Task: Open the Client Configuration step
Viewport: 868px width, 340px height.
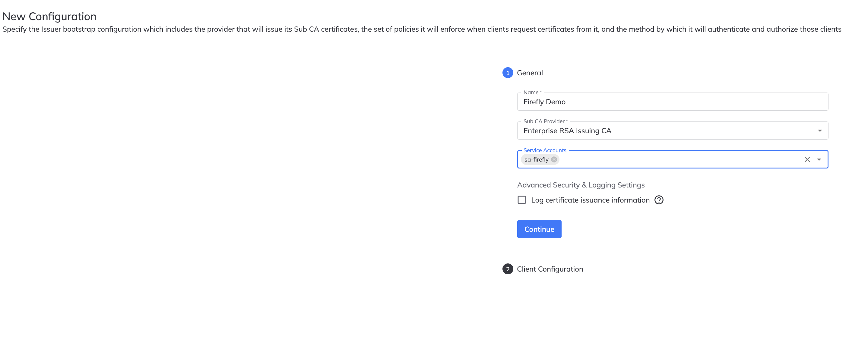Action: [550, 269]
